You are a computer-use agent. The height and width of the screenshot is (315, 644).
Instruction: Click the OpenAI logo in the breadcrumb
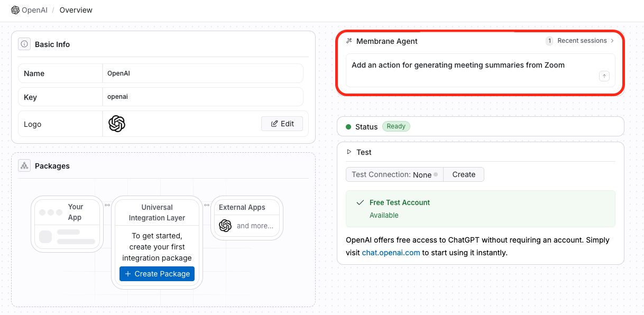[15, 10]
